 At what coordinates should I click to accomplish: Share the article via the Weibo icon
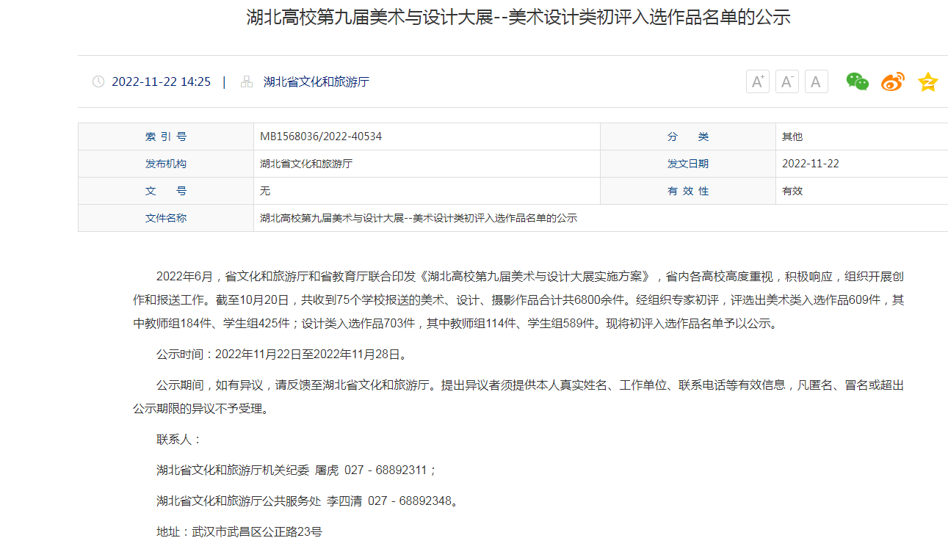892,81
